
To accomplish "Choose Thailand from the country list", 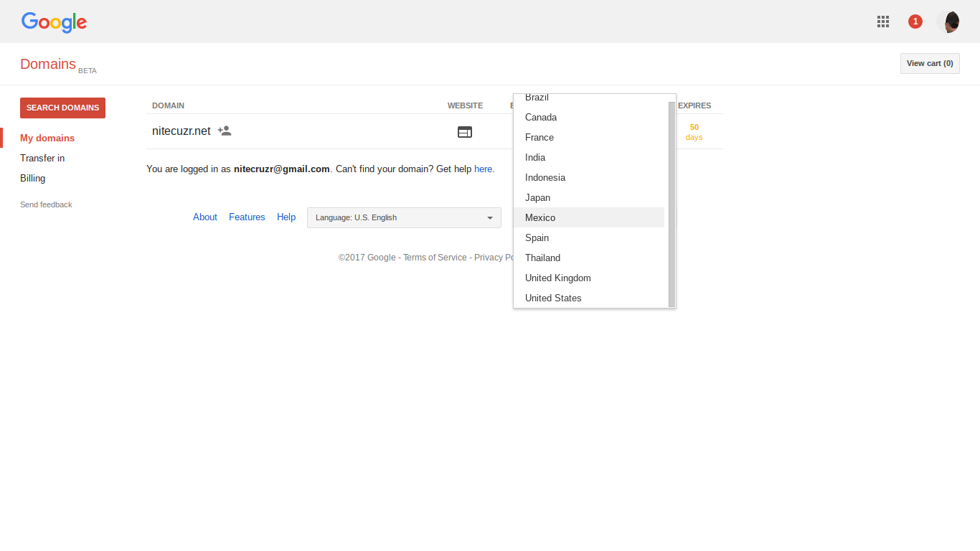I will point(589,258).
